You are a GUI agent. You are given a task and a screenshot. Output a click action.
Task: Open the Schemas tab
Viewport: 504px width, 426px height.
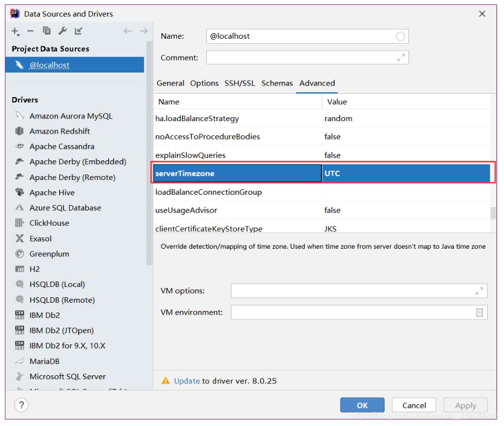pyautogui.click(x=277, y=83)
